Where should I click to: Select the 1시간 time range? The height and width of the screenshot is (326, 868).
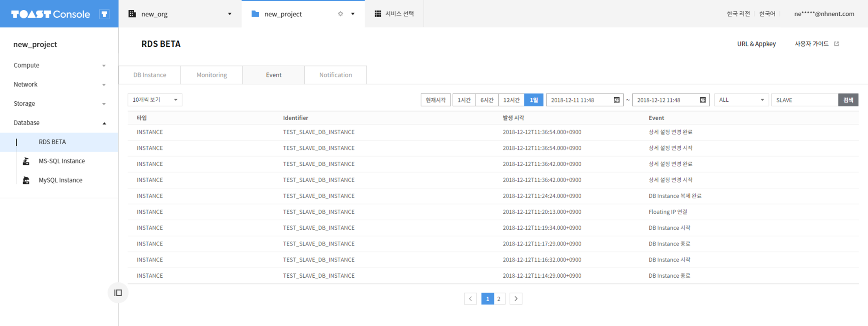click(x=464, y=100)
